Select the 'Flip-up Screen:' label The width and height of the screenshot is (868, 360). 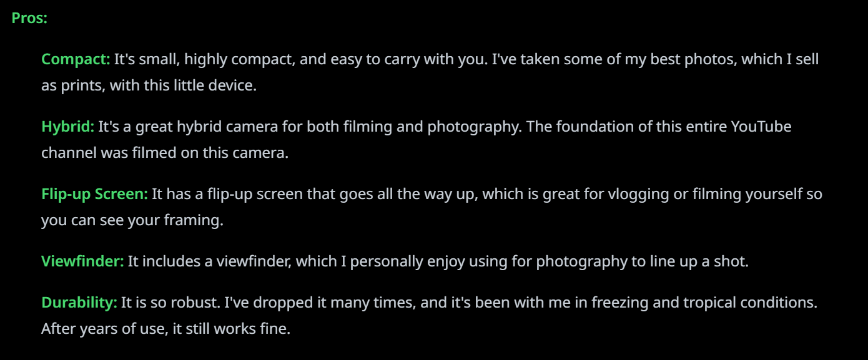pyautogui.click(x=94, y=195)
